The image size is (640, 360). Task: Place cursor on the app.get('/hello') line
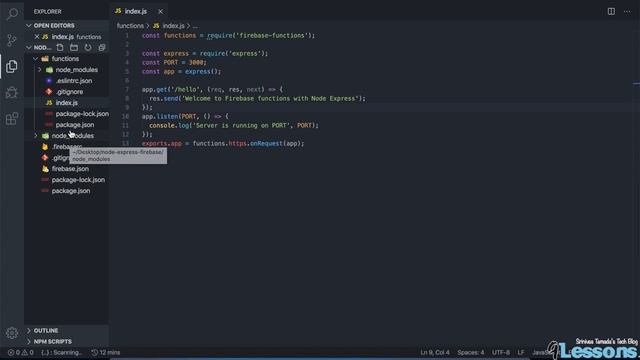pyautogui.click(x=212, y=89)
